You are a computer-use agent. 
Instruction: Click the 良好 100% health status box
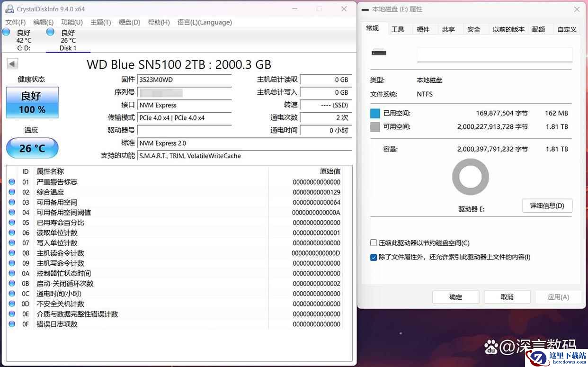click(x=32, y=102)
